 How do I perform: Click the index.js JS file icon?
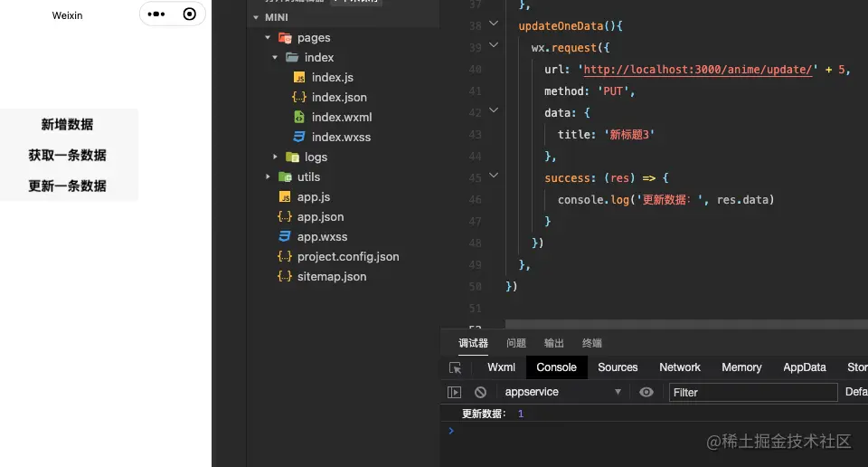(299, 78)
